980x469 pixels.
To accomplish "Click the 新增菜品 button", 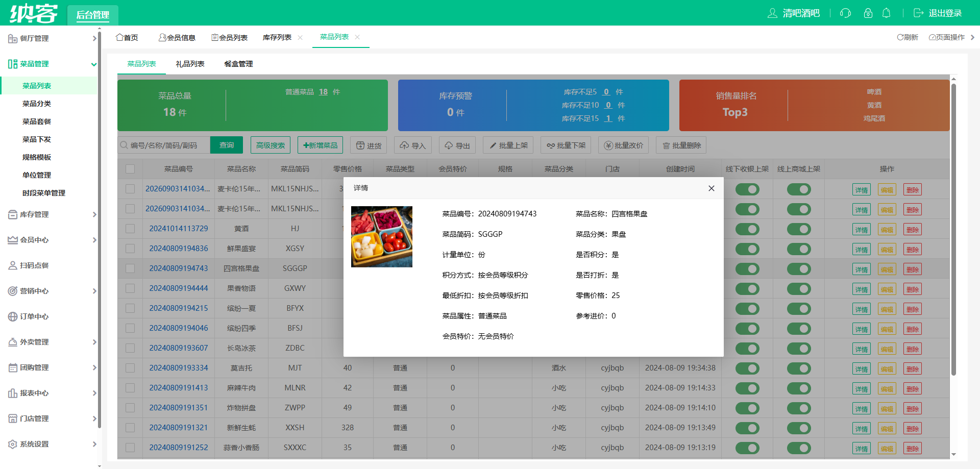I will pyautogui.click(x=321, y=145).
